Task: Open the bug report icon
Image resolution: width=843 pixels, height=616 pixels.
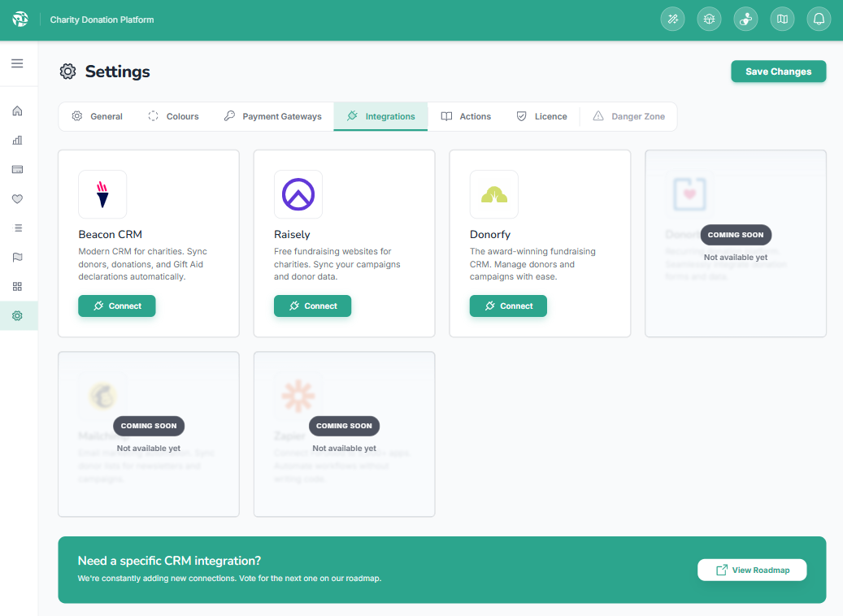Action: point(709,20)
